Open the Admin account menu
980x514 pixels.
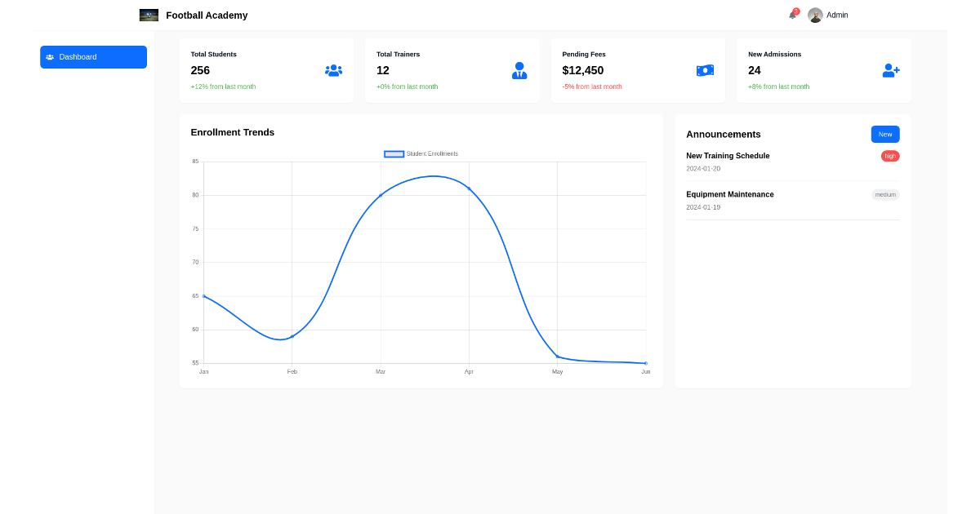click(x=837, y=15)
